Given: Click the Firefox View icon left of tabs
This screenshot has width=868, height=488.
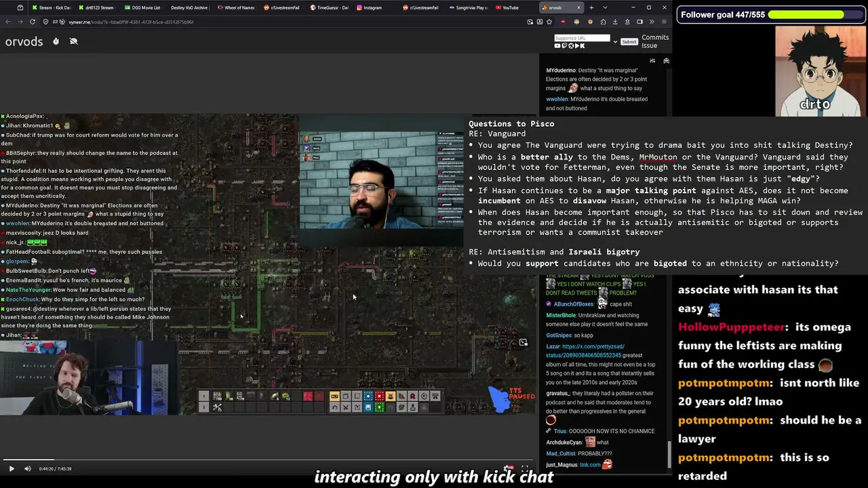Looking at the screenshot, I should pyautogui.click(x=20, y=7).
